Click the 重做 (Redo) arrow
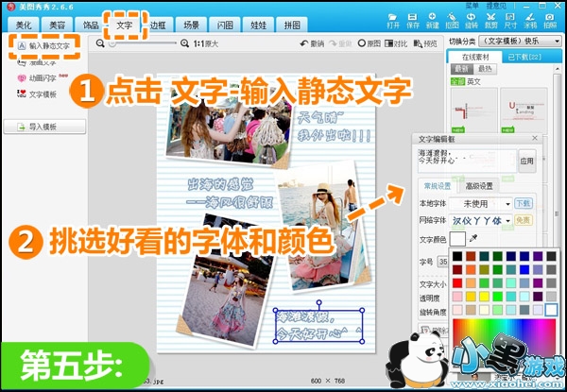The height and width of the screenshot is (392, 567). tap(340, 43)
